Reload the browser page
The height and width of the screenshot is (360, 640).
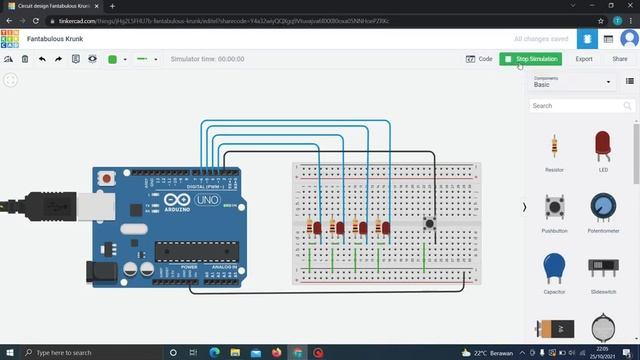[36, 21]
